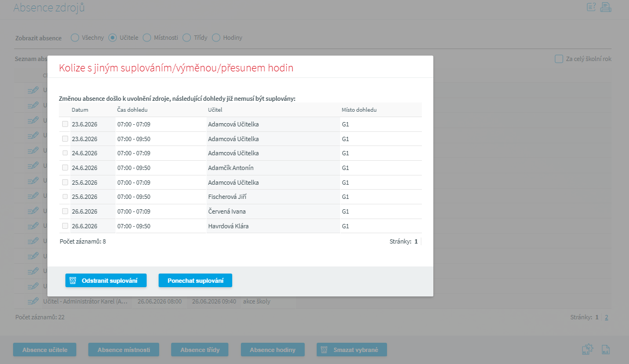Select the Všechny radio option
This screenshot has height=364, width=629.
[75, 38]
